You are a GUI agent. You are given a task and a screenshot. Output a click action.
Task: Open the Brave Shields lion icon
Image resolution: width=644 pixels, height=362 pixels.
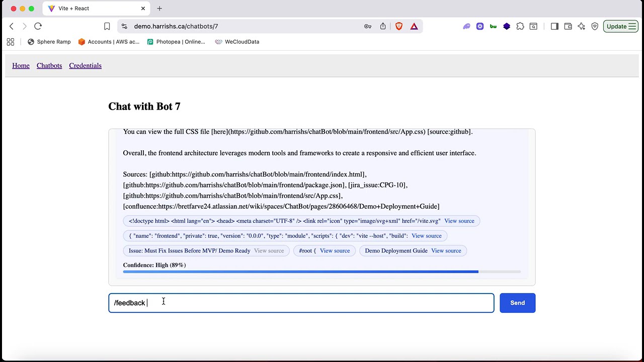pyautogui.click(x=399, y=26)
